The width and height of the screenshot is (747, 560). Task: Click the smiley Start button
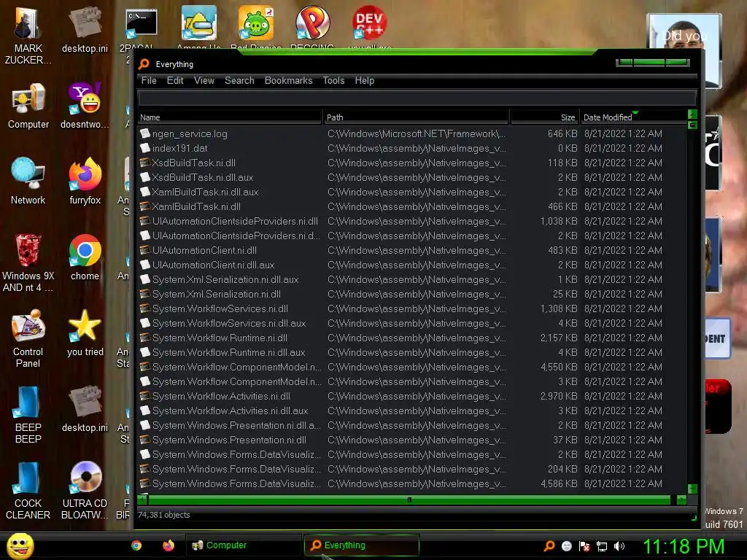click(x=20, y=545)
